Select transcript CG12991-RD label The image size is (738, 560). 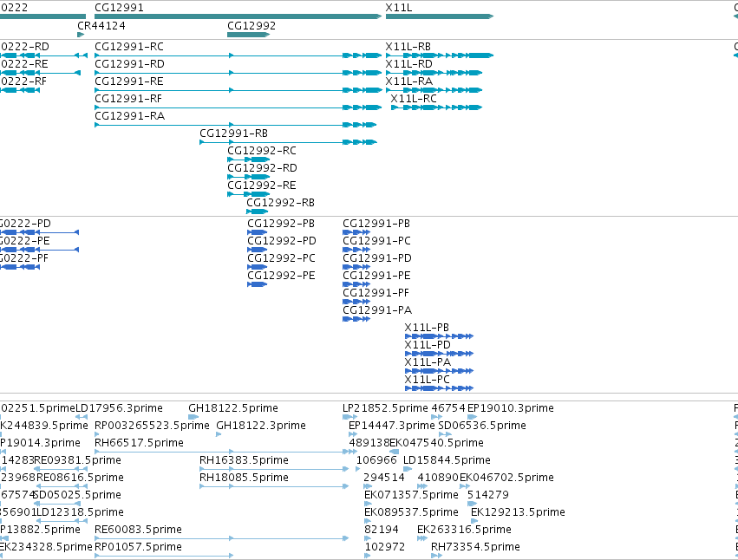pyautogui.click(x=129, y=64)
